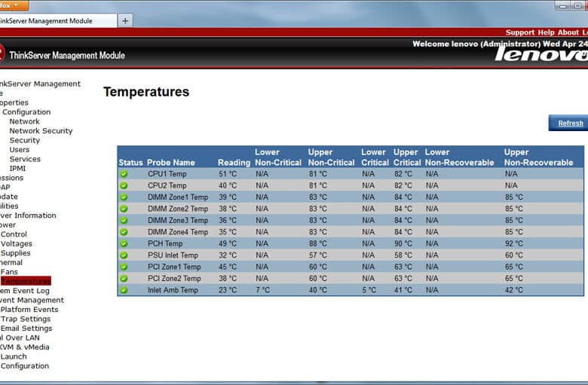The image size is (588, 385).
Task: Click the PCI Zone2 Temp probe name
Action: pos(174,279)
